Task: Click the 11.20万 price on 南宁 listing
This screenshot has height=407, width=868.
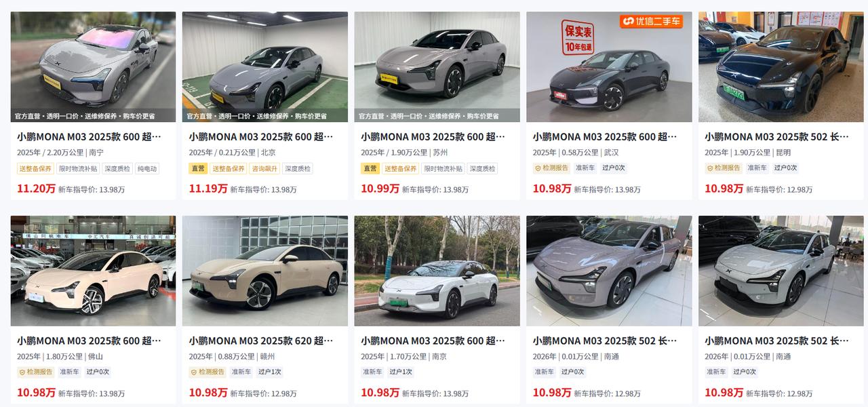Action: click(x=36, y=189)
